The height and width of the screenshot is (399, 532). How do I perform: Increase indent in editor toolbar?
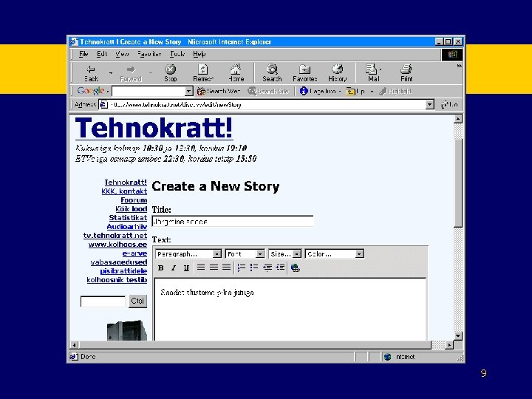[280, 267]
